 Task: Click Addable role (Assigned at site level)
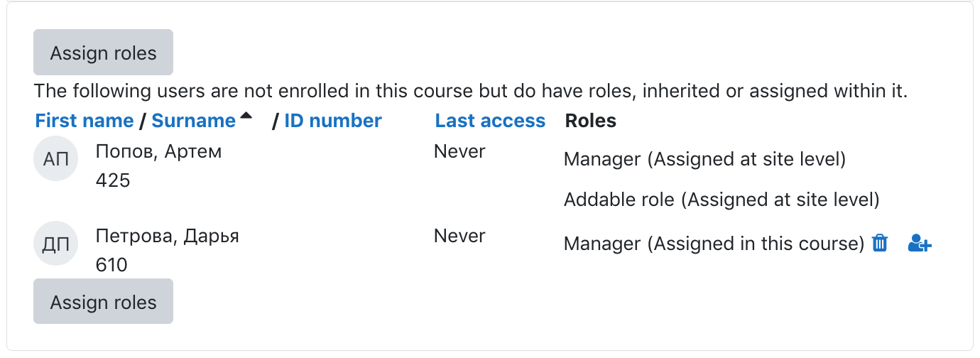tap(722, 200)
